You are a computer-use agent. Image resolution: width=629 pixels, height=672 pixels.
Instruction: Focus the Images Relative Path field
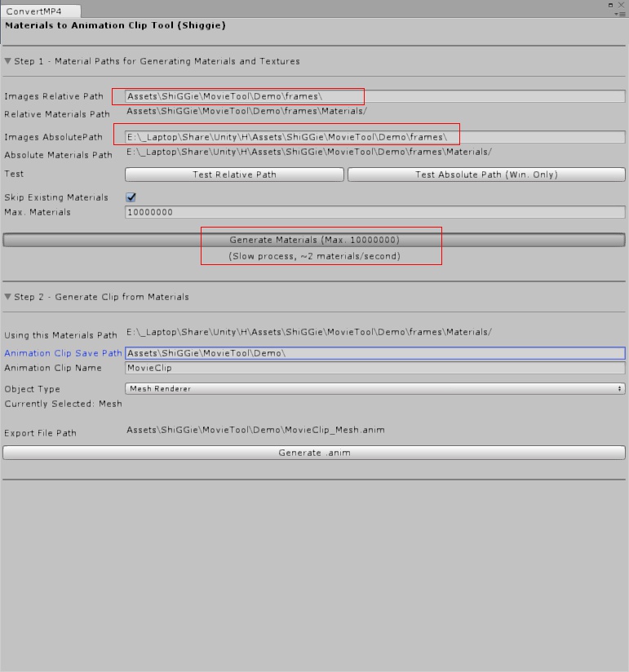coord(374,96)
